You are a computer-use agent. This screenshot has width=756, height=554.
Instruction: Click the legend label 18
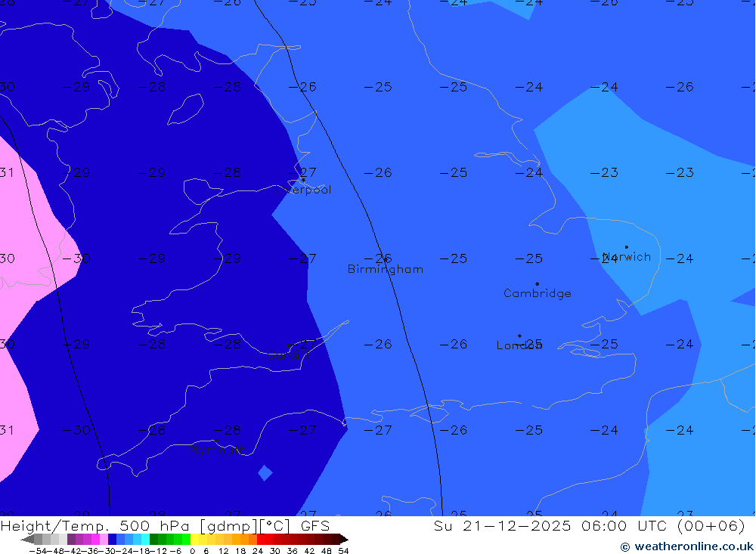[x=240, y=551]
